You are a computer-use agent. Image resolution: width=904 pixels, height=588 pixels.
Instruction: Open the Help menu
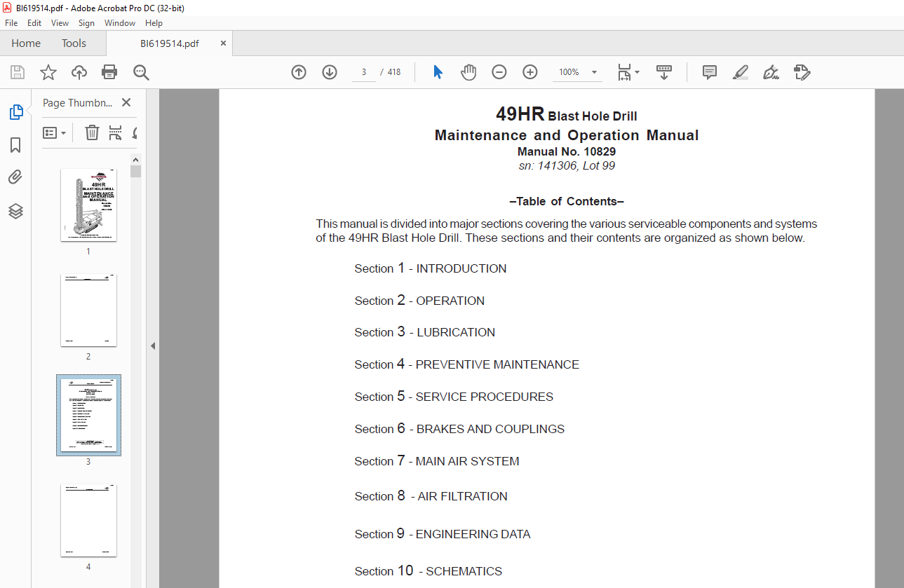point(154,23)
